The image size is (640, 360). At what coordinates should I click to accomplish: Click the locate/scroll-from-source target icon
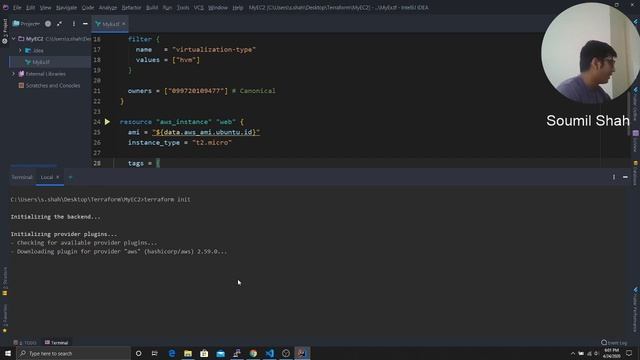tap(48, 24)
